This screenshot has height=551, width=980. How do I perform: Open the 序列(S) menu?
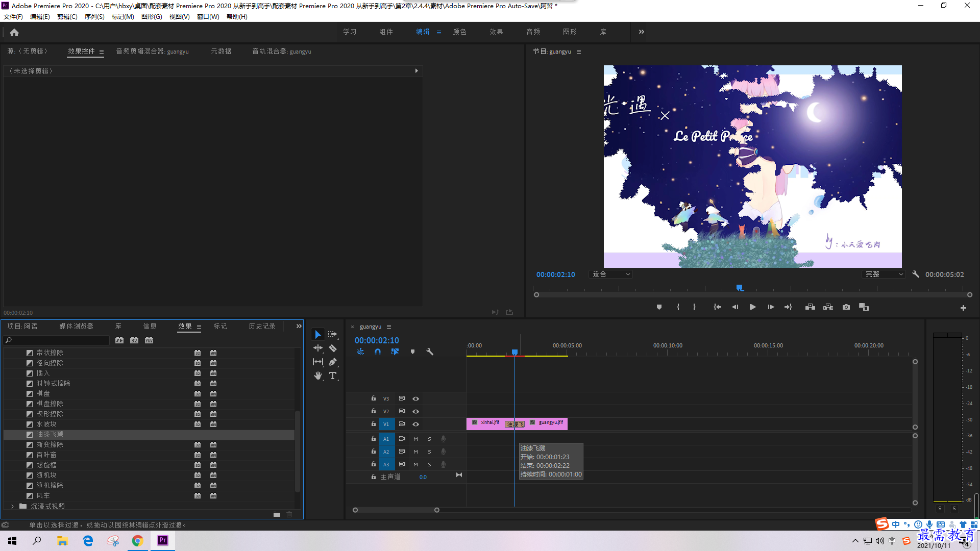[94, 17]
